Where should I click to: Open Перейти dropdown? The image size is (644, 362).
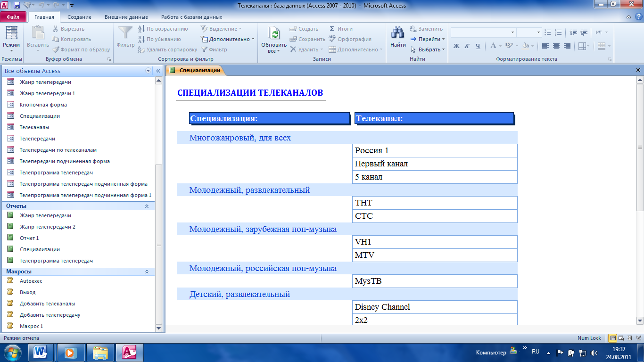coord(428,39)
